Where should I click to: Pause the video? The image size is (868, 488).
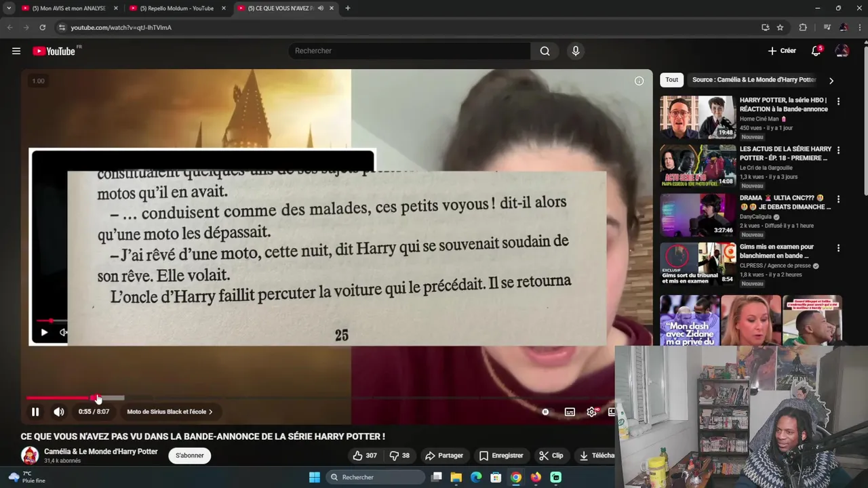tap(35, 411)
